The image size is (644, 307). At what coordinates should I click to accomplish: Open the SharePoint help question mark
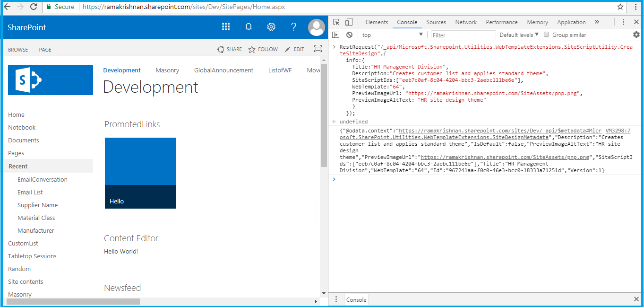click(x=293, y=27)
